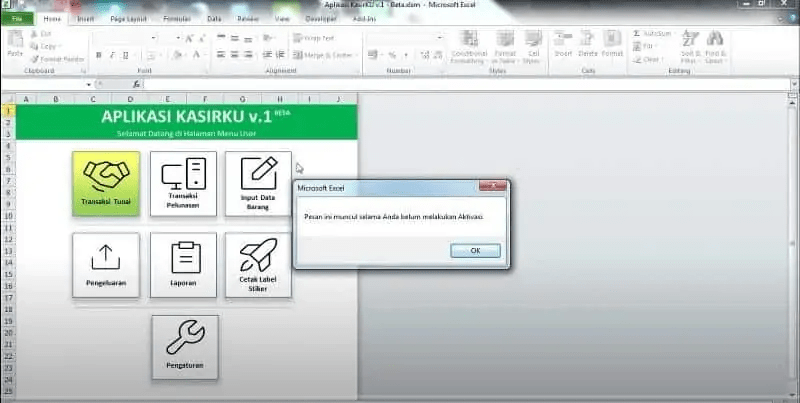Click inside the formula bar
This screenshot has height=403, width=800.
[466, 84]
